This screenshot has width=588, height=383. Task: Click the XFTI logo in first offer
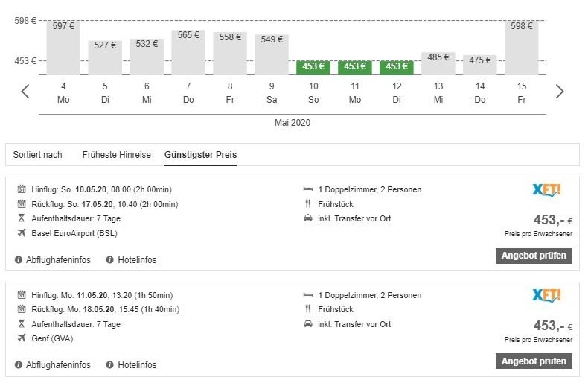coord(546,190)
